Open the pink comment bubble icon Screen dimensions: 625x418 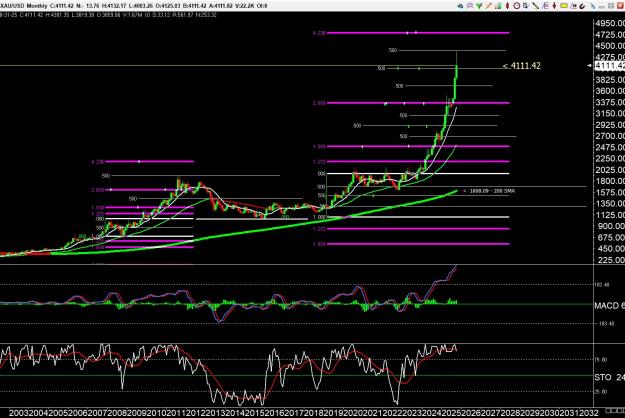[x=470, y=6]
